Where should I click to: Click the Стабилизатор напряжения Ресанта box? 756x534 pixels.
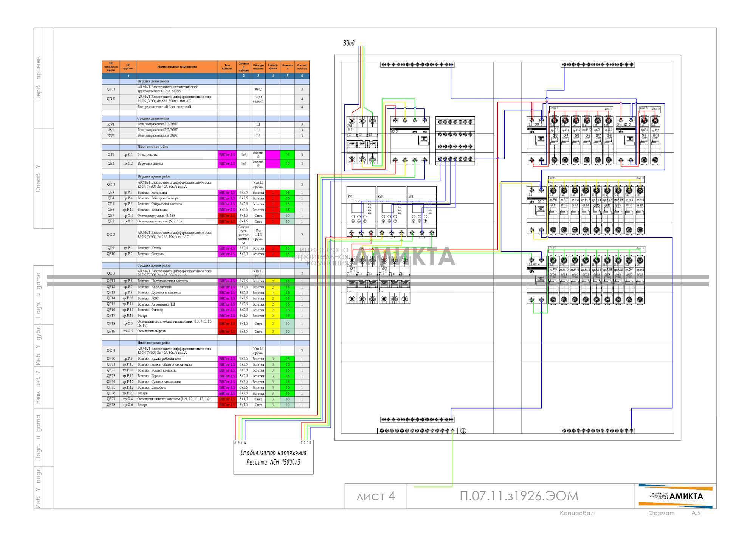pyautogui.click(x=274, y=457)
